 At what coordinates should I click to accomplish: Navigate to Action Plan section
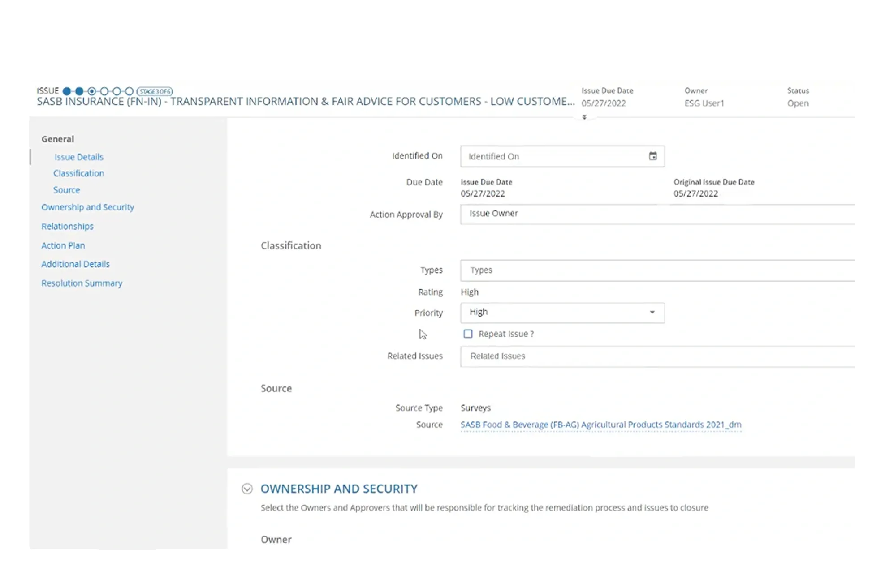point(63,245)
